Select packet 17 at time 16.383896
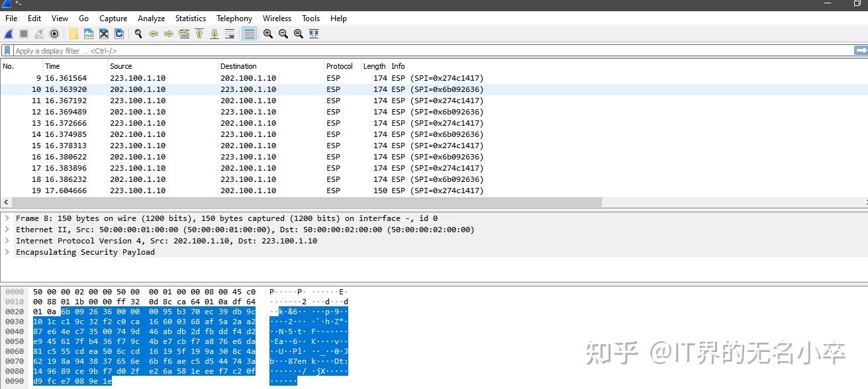 point(434,168)
